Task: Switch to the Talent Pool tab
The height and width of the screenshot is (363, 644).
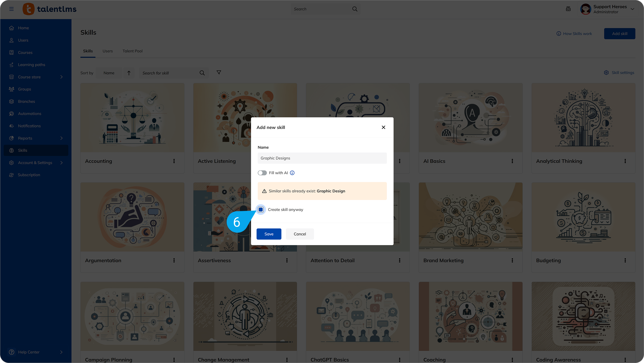Action: (132, 51)
